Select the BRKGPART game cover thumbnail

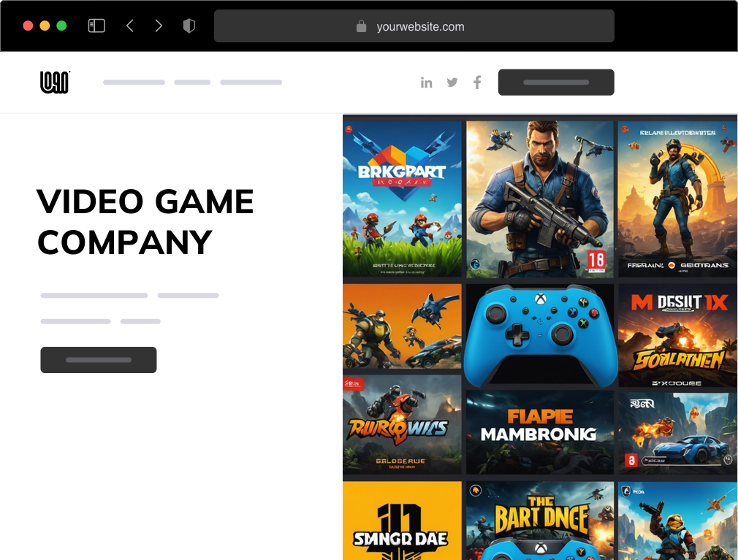tap(402, 199)
